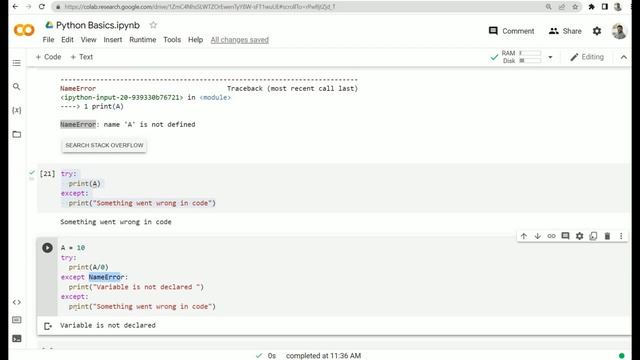The image size is (640, 360).
Task: Open the command palette icon in sidebar
Action: pos(17,320)
